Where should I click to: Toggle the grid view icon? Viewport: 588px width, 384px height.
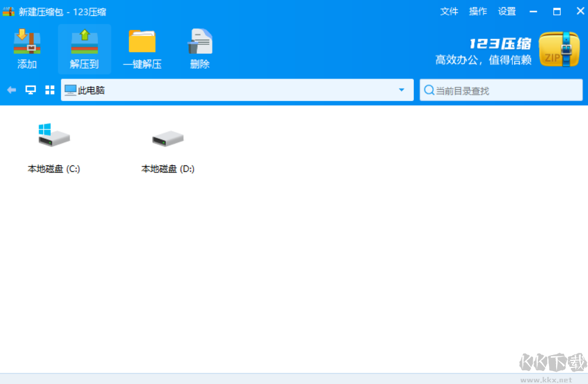point(50,90)
